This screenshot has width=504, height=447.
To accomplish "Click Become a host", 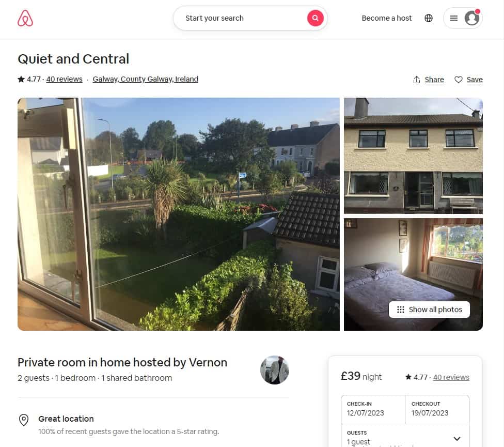I will (x=386, y=18).
